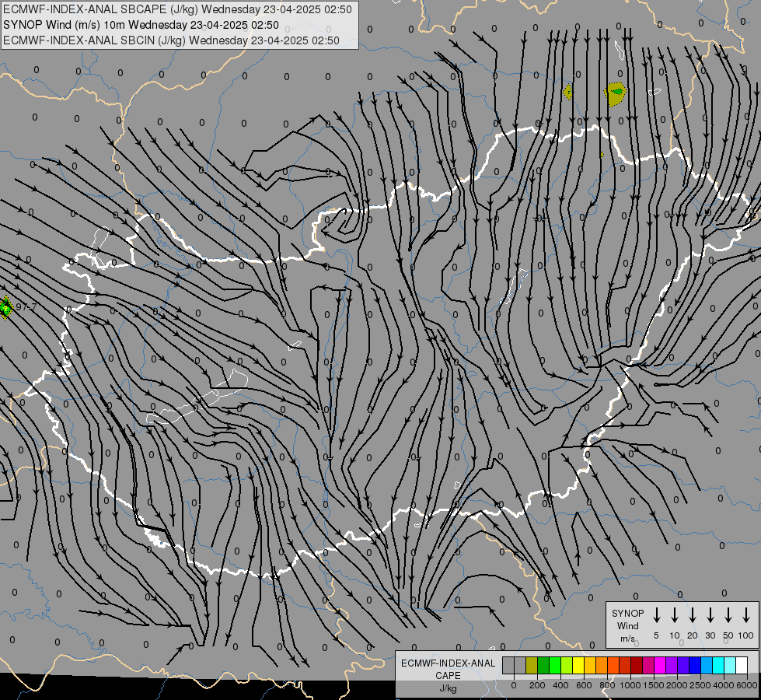Click the CAPE label in the color legend
Viewport: 761px width, 700px height.
[x=448, y=676]
